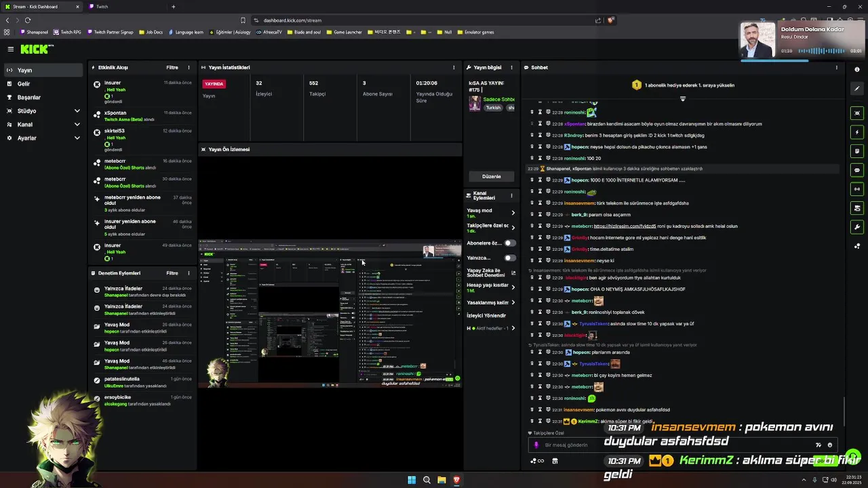This screenshot has width=868, height=488.
Task: Open taskbar Search icon
Action: pos(427,480)
